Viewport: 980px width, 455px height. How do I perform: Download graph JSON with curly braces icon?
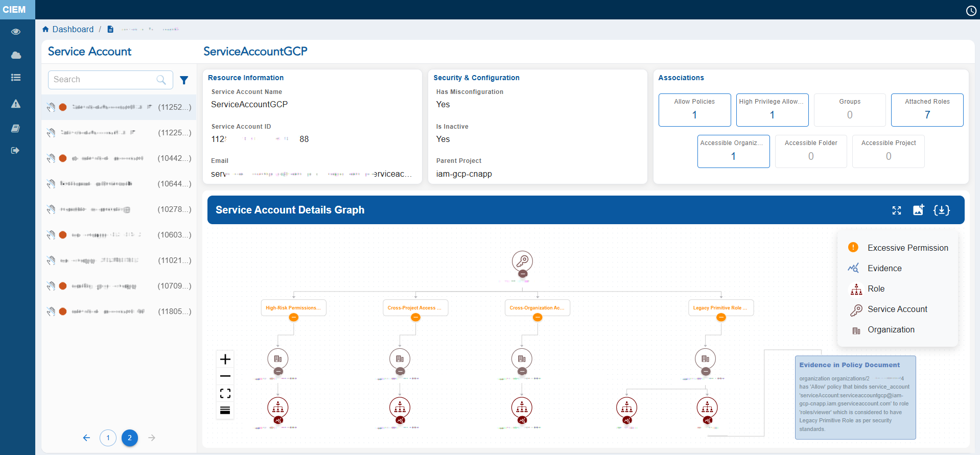(x=941, y=210)
